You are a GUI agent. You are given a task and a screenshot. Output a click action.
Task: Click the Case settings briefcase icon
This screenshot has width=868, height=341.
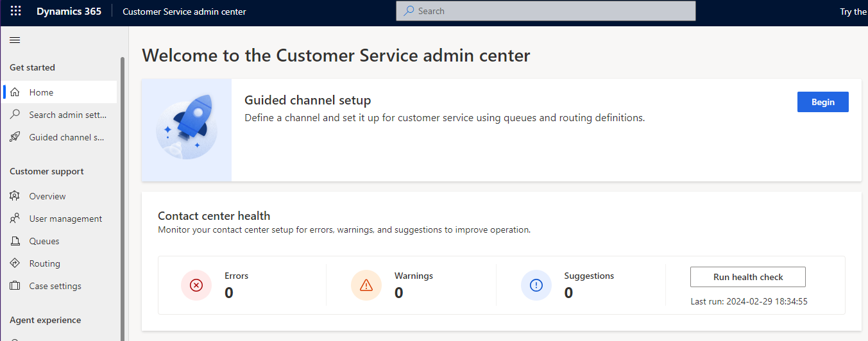pos(15,286)
